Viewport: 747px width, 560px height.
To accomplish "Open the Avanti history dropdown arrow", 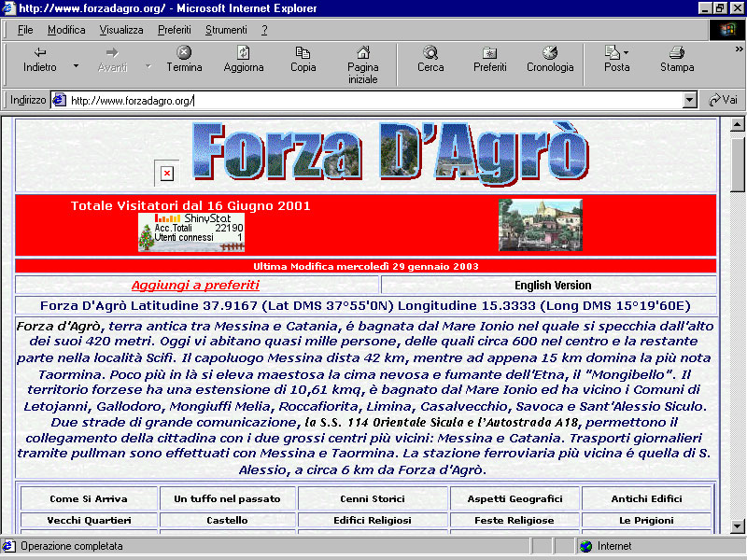I will coord(148,65).
